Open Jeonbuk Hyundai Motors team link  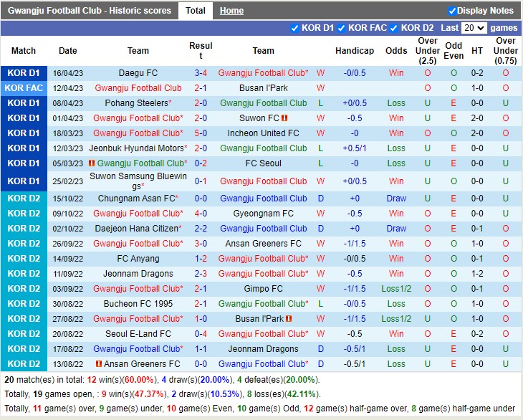[x=136, y=148]
